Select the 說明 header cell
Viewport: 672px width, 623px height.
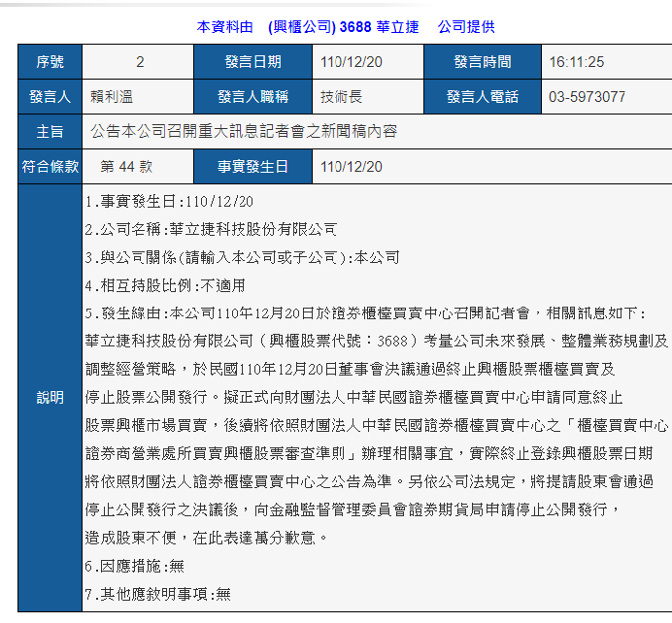50,398
